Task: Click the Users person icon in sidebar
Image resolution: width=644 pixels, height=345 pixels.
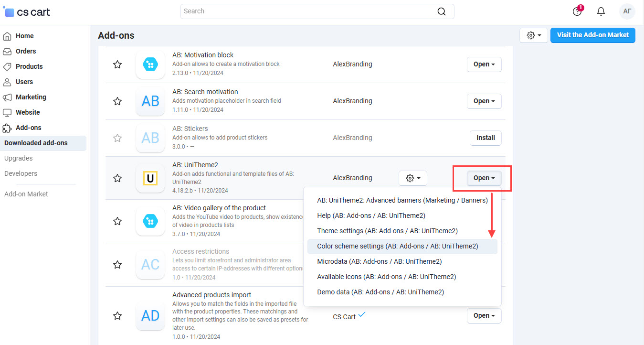Action: [7, 82]
